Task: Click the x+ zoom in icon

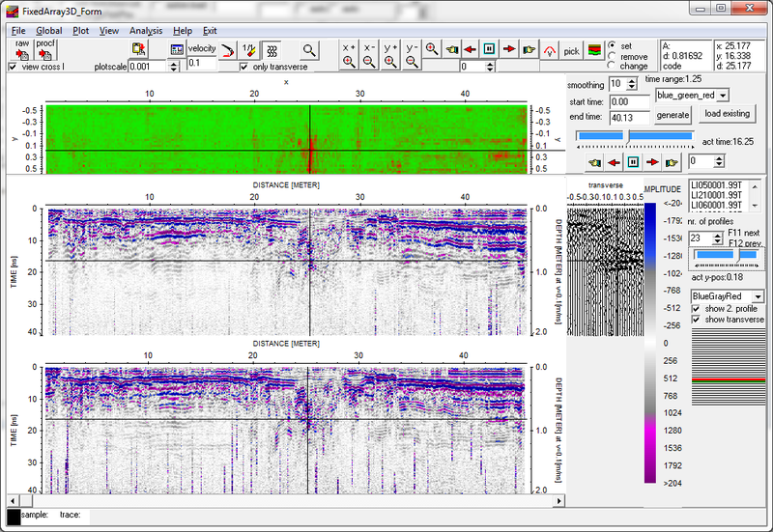Action: coord(348,54)
